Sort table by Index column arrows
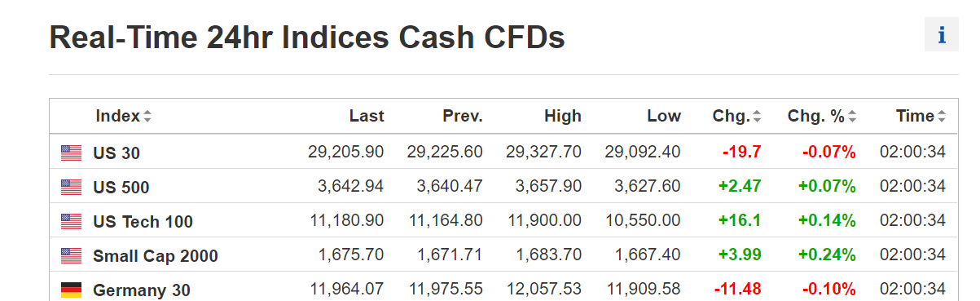The height and width of the screenshot is (301, 980). pyautogui.click(x=147, y=117)
